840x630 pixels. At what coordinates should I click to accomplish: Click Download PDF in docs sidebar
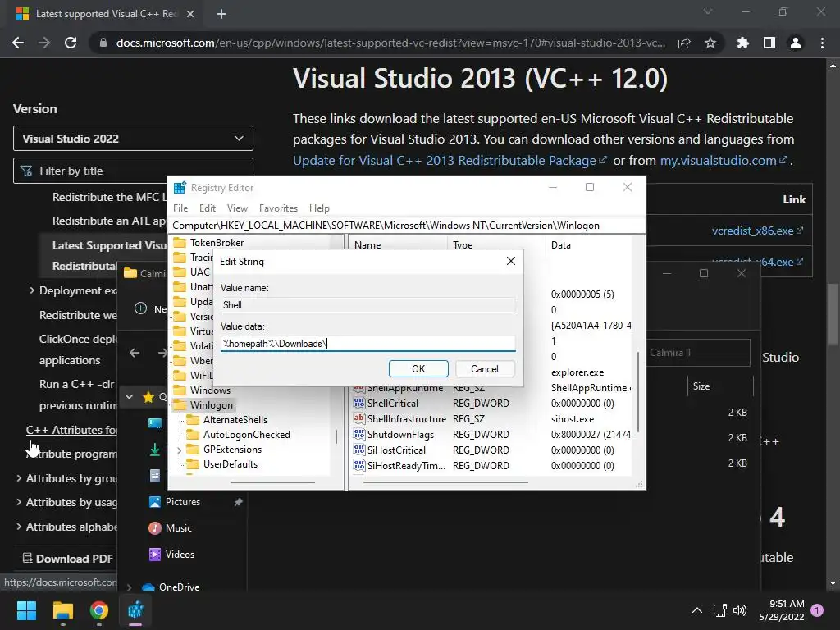coord(68,559)
